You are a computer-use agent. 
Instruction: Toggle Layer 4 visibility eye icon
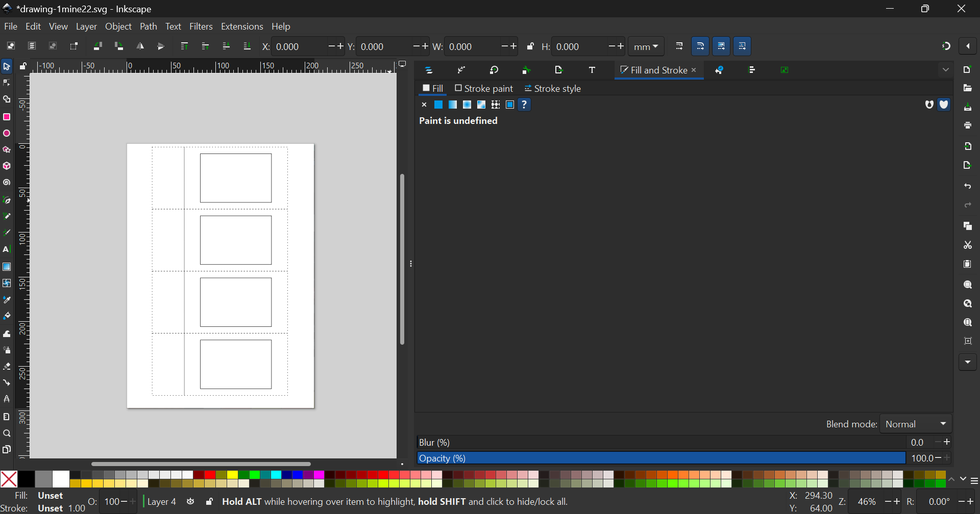(190, 502)
